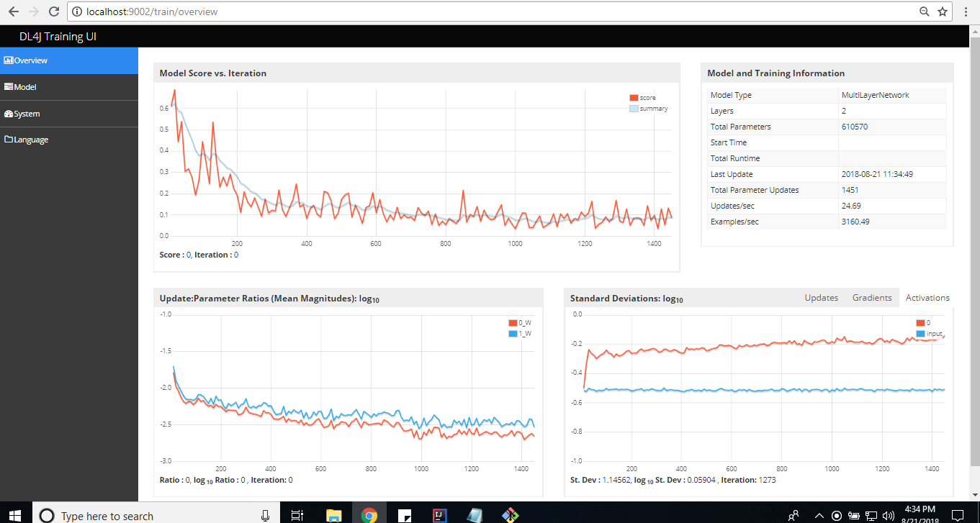This screenshot has width=980, height=523.
Task: Click the Ratio and Iteration readout under ratios chart
Action: click(x=226, y=480)
